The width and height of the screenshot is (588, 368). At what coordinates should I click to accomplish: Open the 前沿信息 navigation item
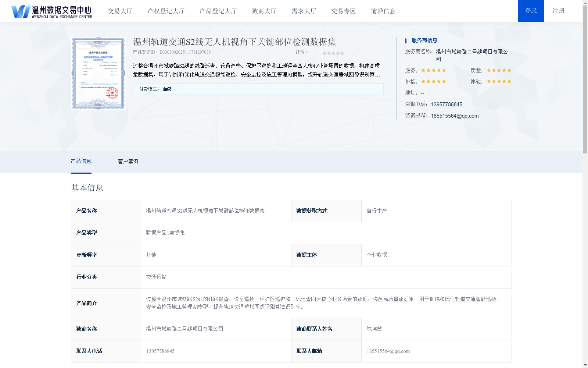click(383, 11)
